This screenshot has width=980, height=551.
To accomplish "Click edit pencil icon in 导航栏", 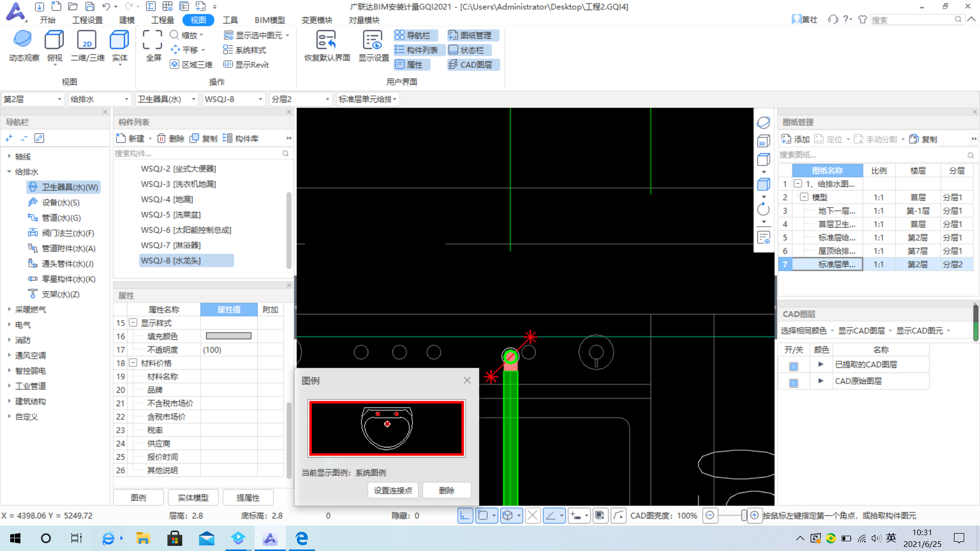I will click(39, 138).
